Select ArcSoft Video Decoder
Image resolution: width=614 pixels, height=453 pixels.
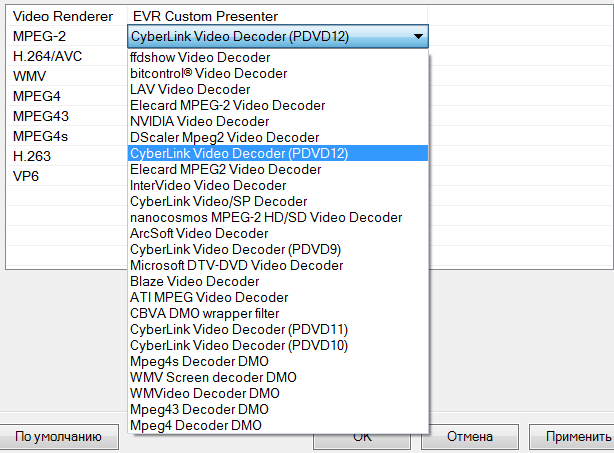tap(199, 234)
